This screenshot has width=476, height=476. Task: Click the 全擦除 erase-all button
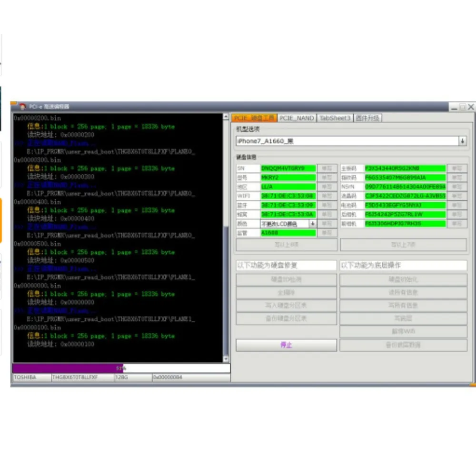click(x=286, y=292)
